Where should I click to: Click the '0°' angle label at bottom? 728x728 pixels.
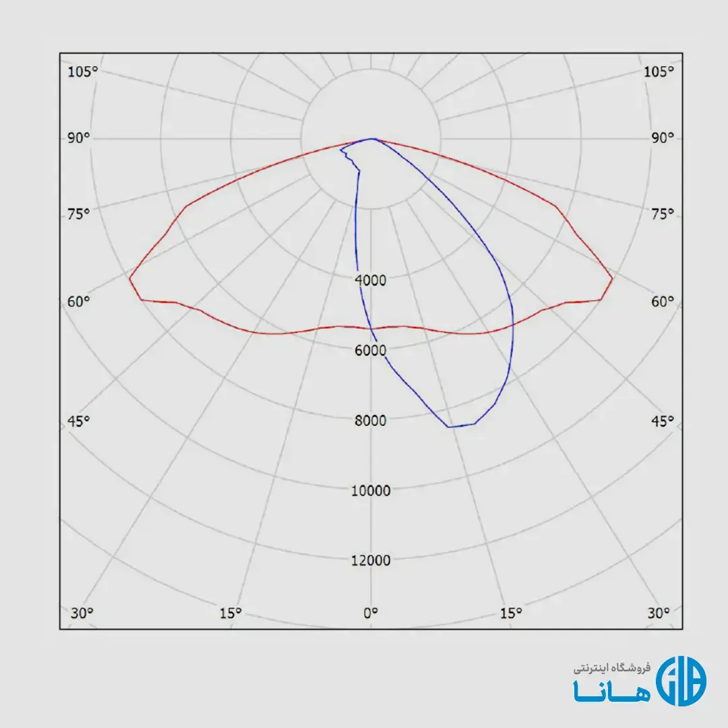[x=371, y=613]
